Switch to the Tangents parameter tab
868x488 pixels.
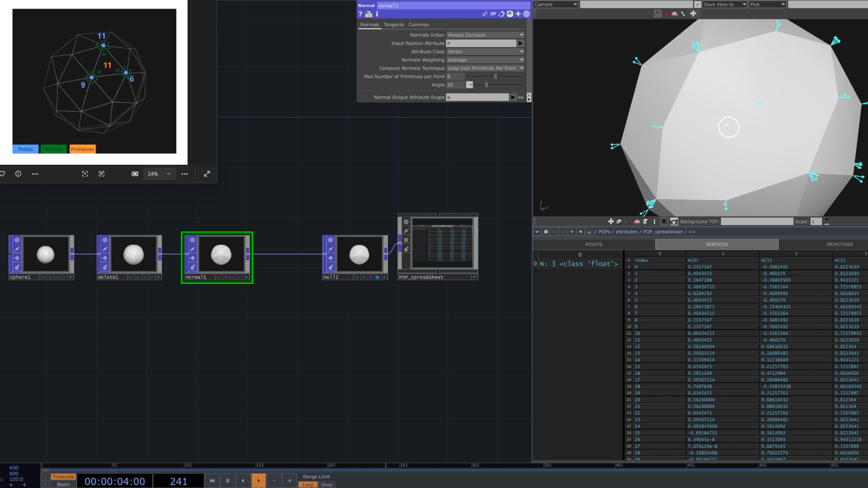tap(394, 25)
